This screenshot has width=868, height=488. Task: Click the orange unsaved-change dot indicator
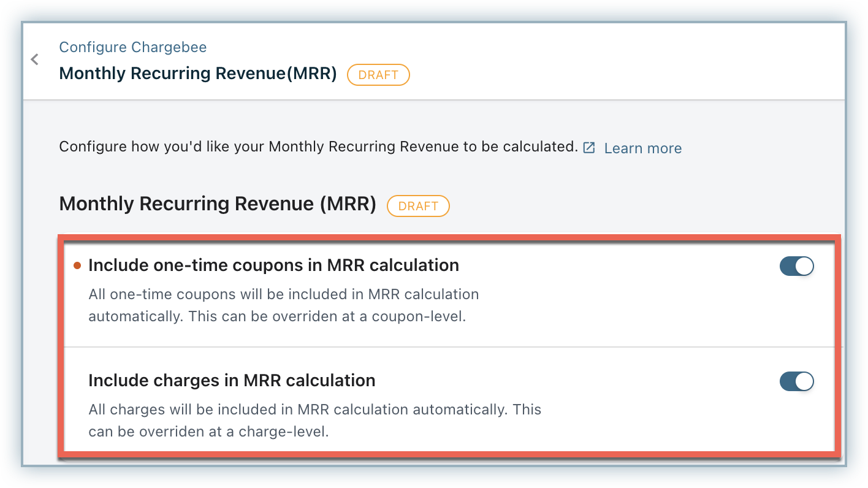[x=77, y=265]
